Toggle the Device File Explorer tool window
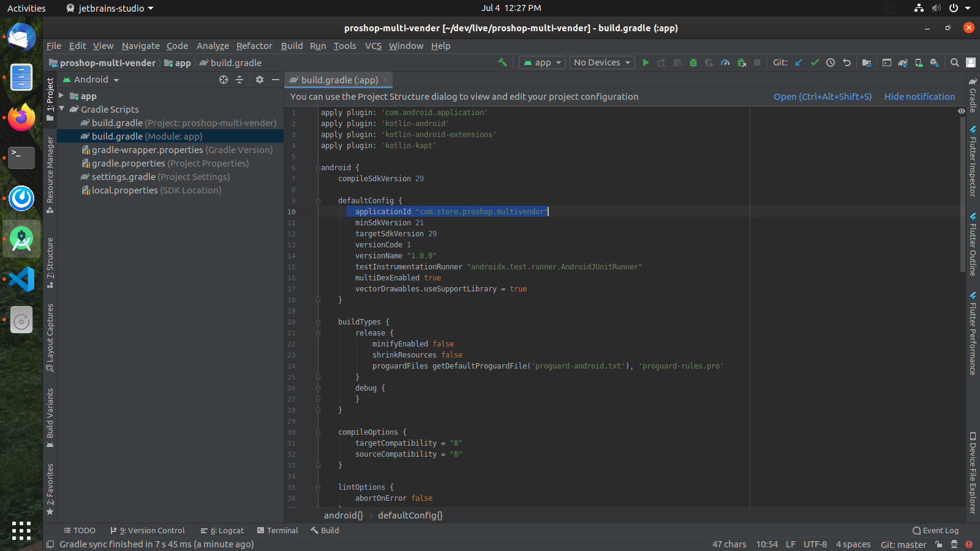980x551 pixels. [973, 473]
